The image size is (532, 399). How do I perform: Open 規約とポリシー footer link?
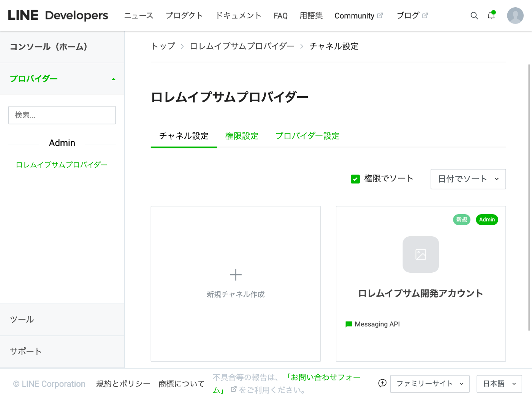coord(123,384)
